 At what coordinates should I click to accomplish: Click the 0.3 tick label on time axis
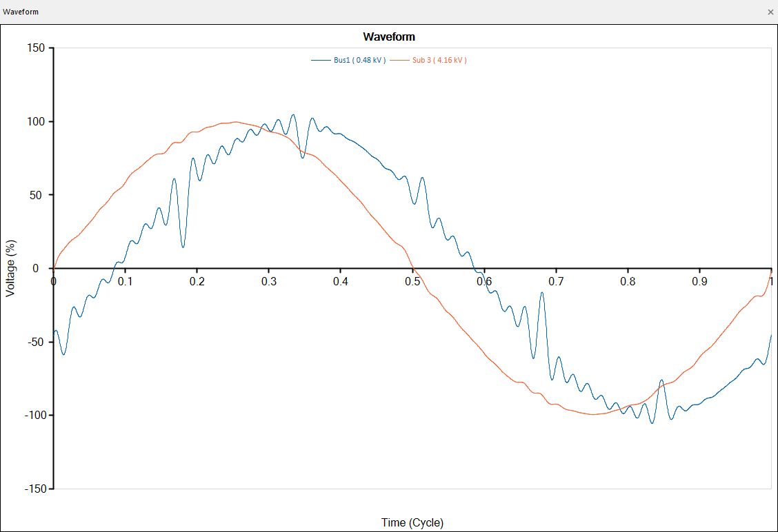tap(269, 282)
